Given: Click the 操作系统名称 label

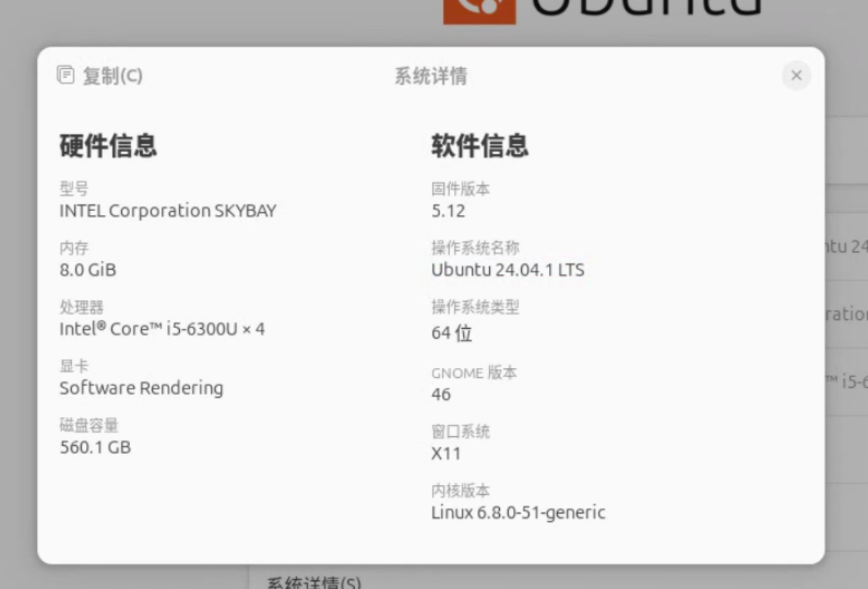Looking at the screenshot, I should coord(475,247).
